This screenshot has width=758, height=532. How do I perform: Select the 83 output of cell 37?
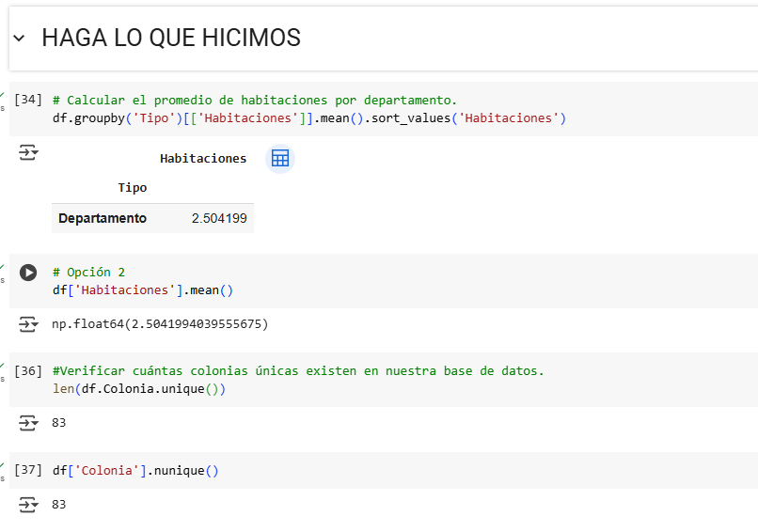pos(59,505)
